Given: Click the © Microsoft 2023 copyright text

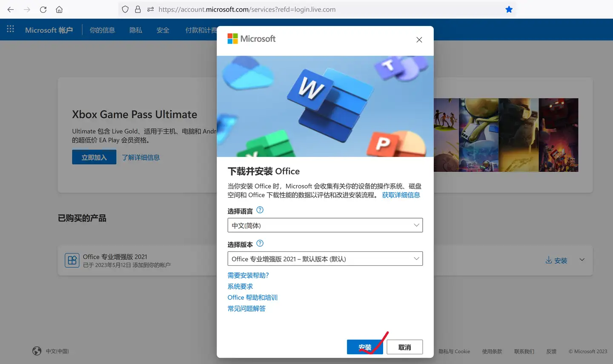Looking at the screenshot, I should 588,351.
